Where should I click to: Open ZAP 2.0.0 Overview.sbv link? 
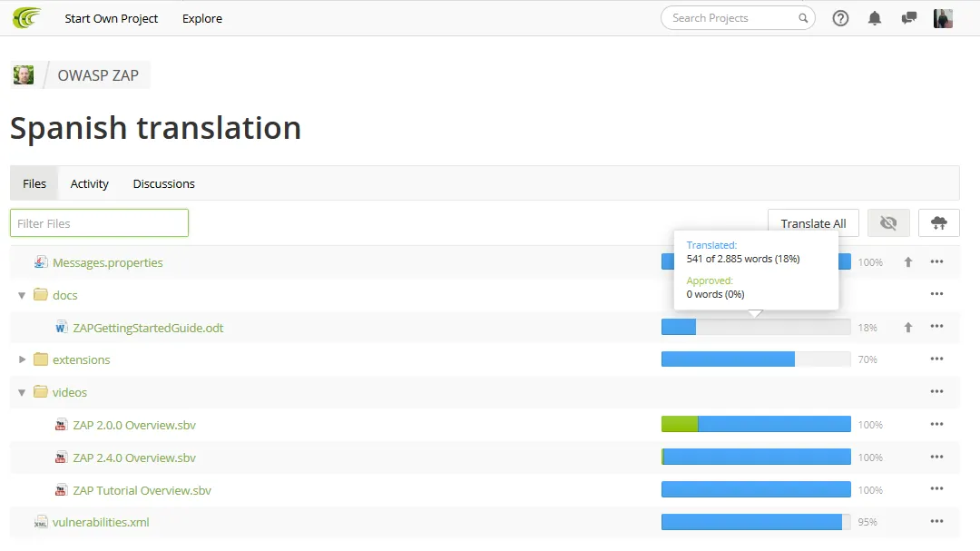click(134, 425)
